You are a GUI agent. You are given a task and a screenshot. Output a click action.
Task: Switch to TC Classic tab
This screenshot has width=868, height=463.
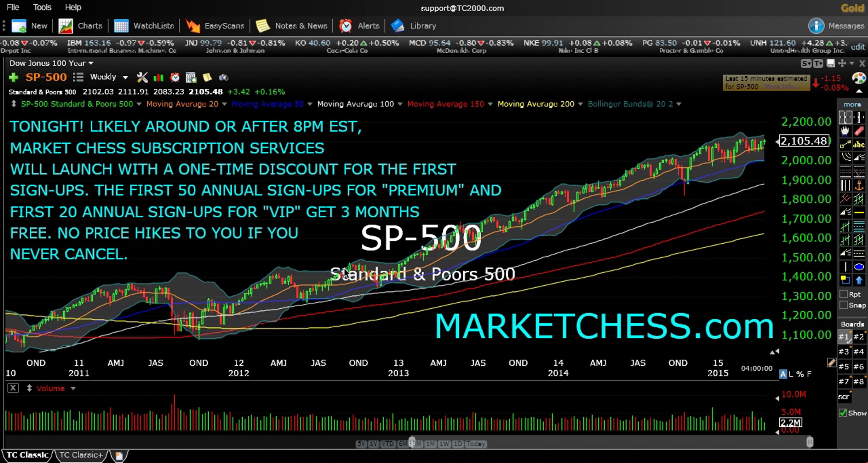[27, 455]
